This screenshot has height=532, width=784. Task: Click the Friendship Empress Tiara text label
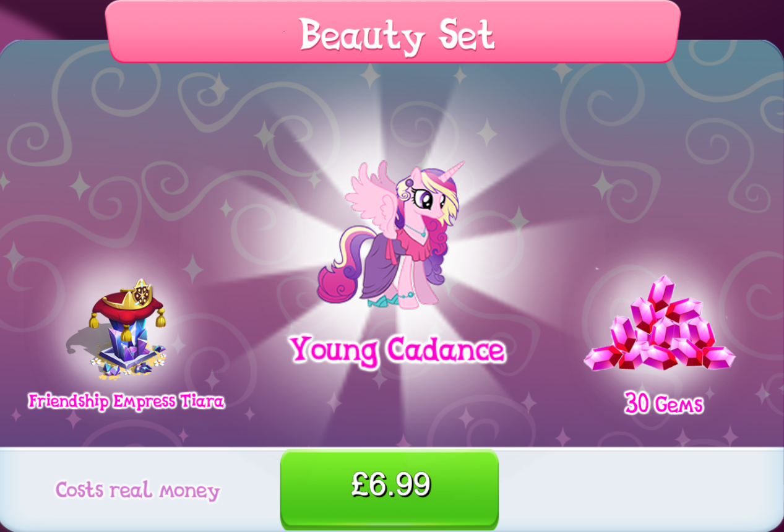point(126,401)
